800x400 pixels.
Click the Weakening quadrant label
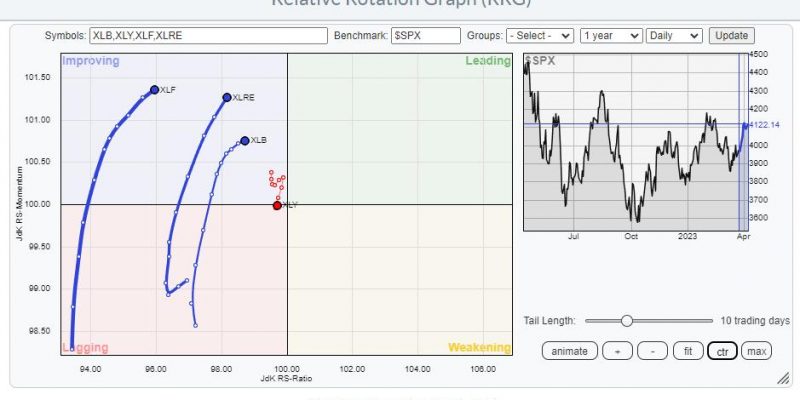click(480, 348)
